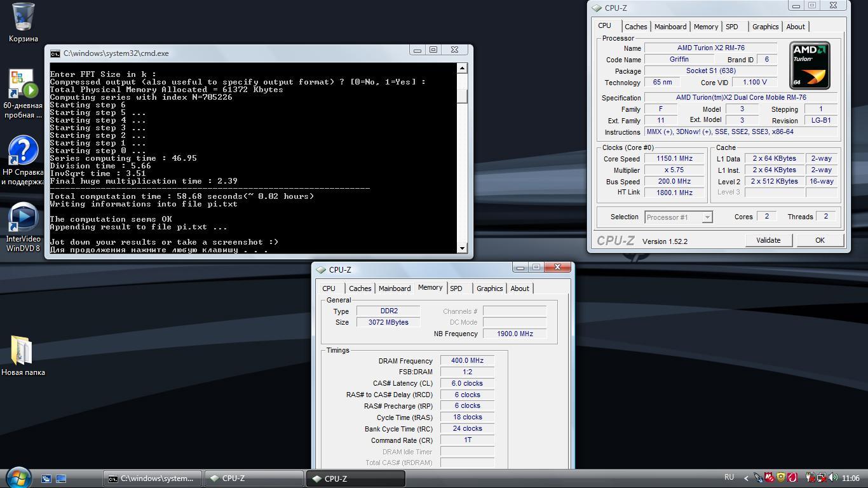Click the NB Frequency value 1900.0 MHz
868x488 pixels.
pos(515,334)
